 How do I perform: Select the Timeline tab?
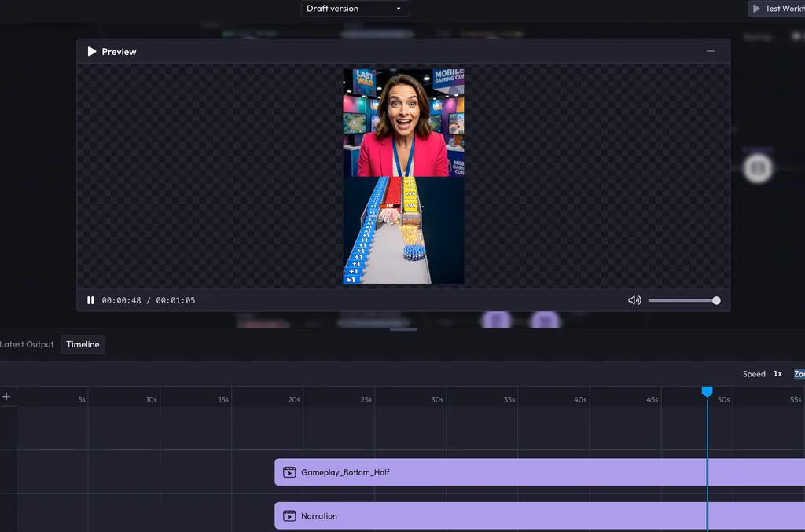coord(83,344)
